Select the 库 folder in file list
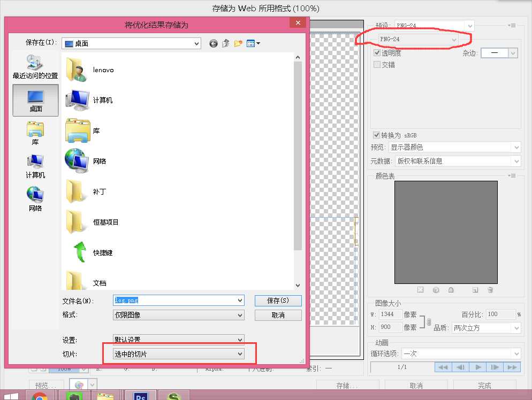Viewport: 532px width, 400px height. [x=83, y=131]
